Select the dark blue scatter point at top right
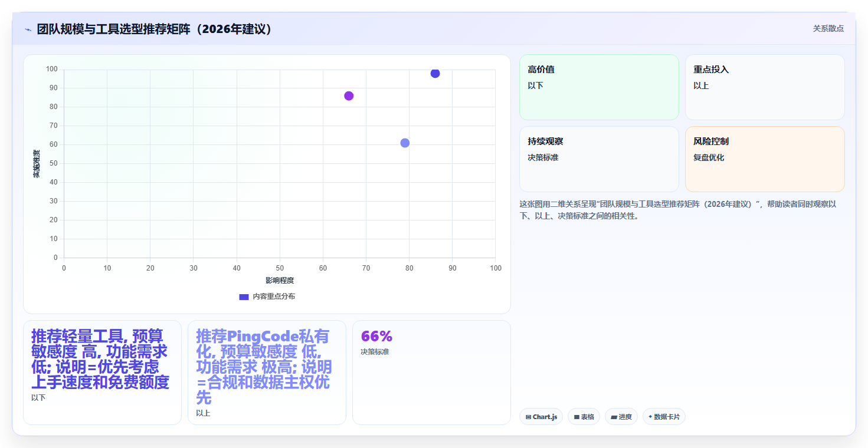 point(435,74)
